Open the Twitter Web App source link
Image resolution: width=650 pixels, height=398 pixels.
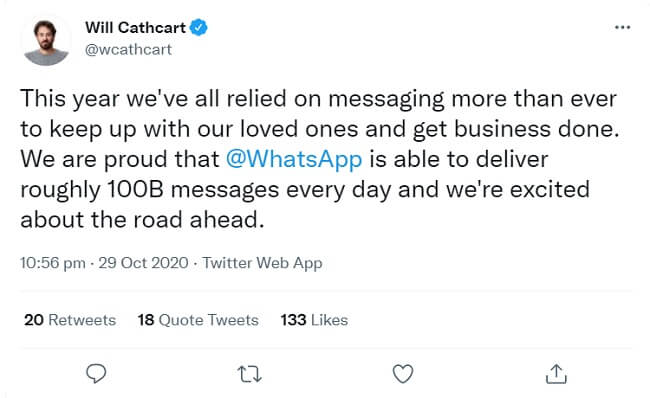point(262,263)
